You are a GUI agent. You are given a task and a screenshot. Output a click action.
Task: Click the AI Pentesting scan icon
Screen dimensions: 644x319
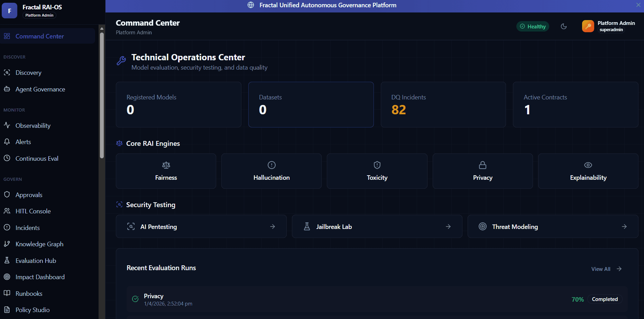point(131,227)
